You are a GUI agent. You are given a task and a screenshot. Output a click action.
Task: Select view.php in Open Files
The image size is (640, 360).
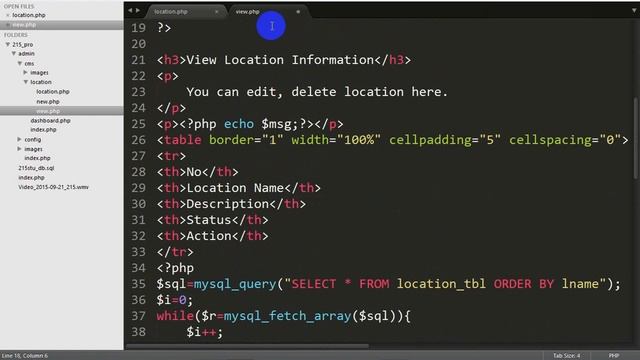(24, 25)
